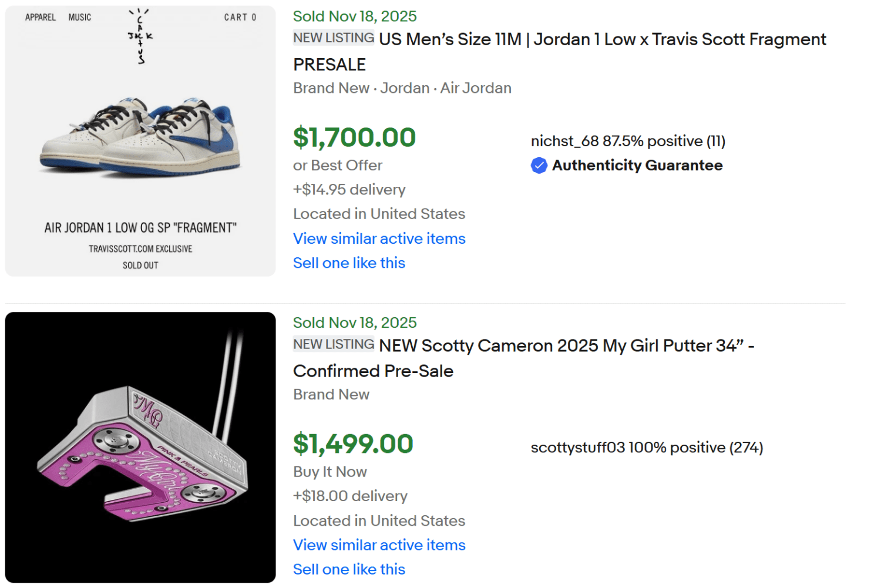The height and width of the screenshot is (588, 881).
Task: Select Sell one like this under the Jordan listing
Action: 349,263
